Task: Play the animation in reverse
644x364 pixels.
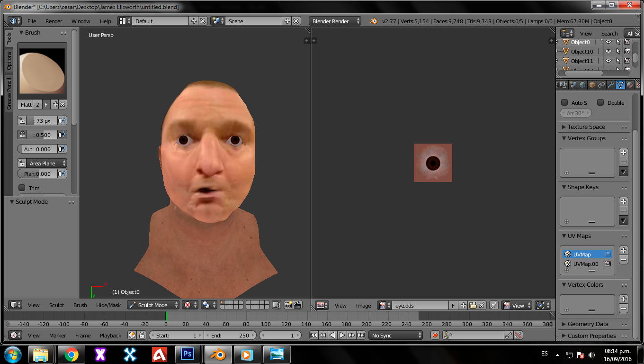Action: point(332,335)
